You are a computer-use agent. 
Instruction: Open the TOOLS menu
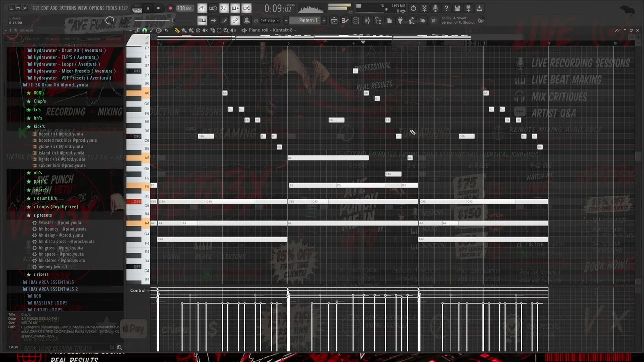(111, 8)
